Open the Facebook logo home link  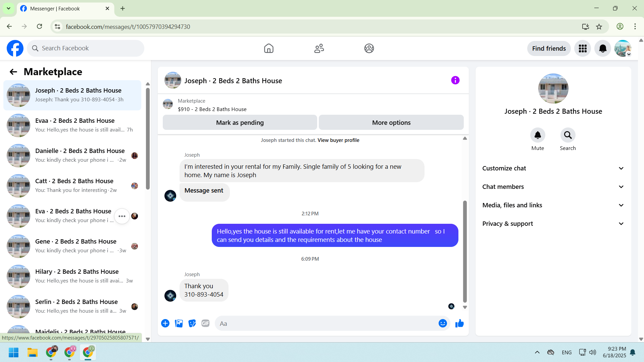click(x=15, y=48)
